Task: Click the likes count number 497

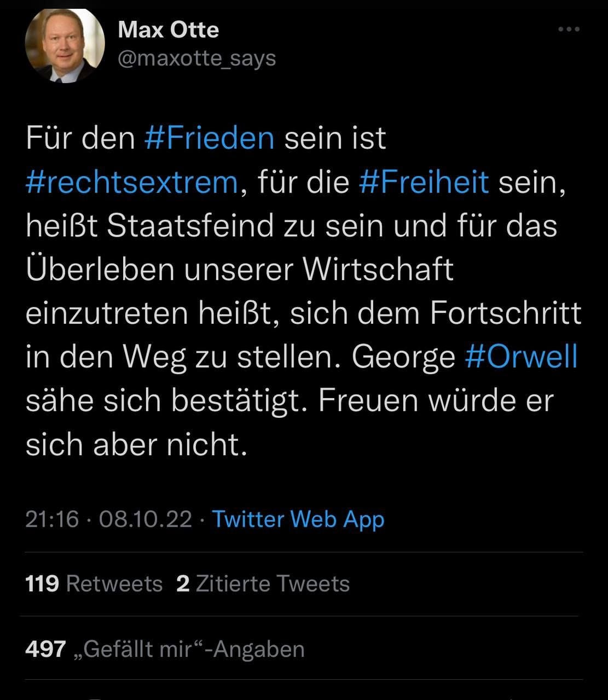Action: [45, 649]
